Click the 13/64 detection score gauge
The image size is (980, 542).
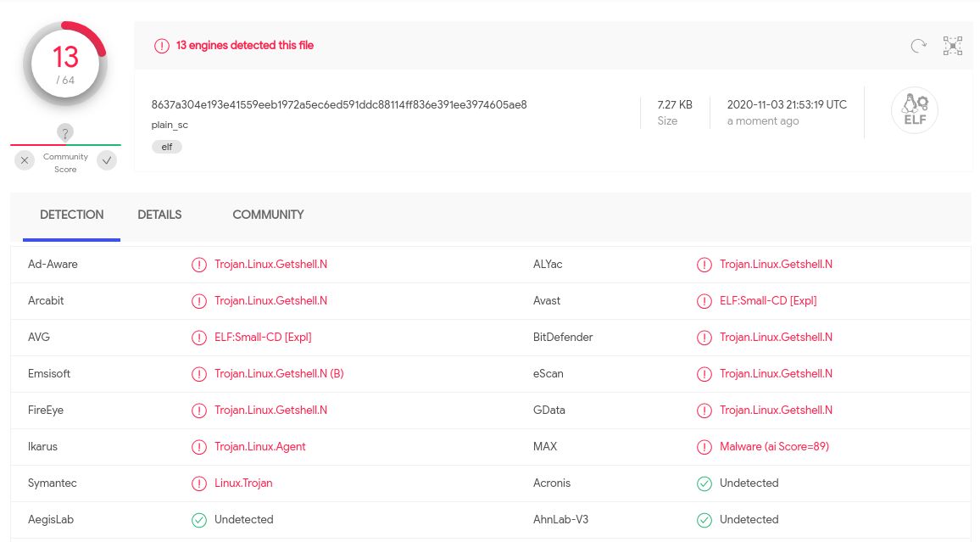pos(65,64)
